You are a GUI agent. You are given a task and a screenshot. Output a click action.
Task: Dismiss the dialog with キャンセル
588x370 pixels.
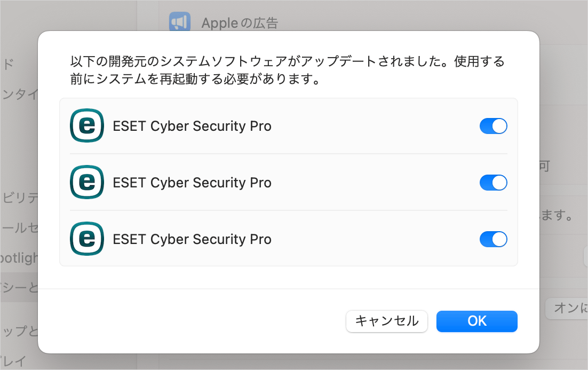(387, 321)
